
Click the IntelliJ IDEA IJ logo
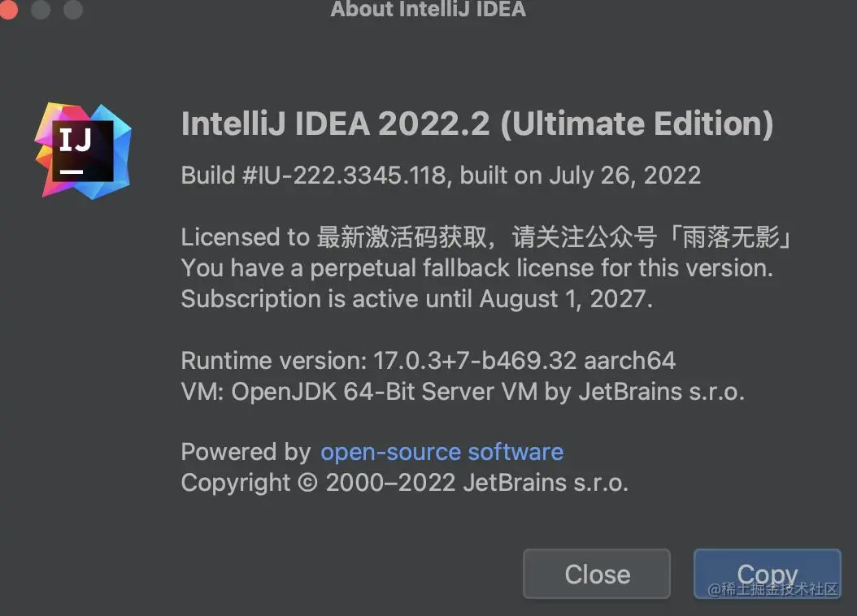coord(83,150)
